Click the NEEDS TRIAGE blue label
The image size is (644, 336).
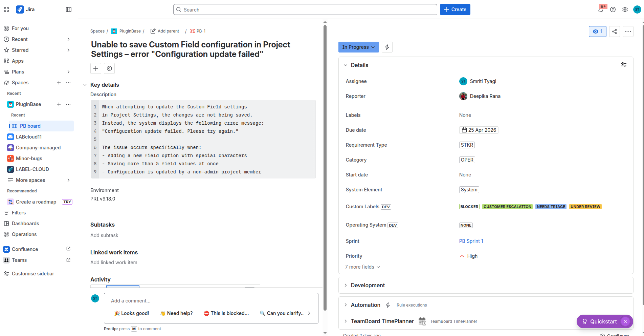pyautogui.click(x=551, y=207)
